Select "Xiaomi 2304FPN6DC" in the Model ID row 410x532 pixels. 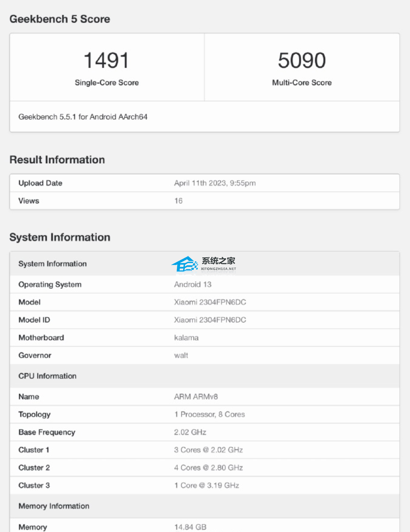pyautogui.click(x=210, y=320)
